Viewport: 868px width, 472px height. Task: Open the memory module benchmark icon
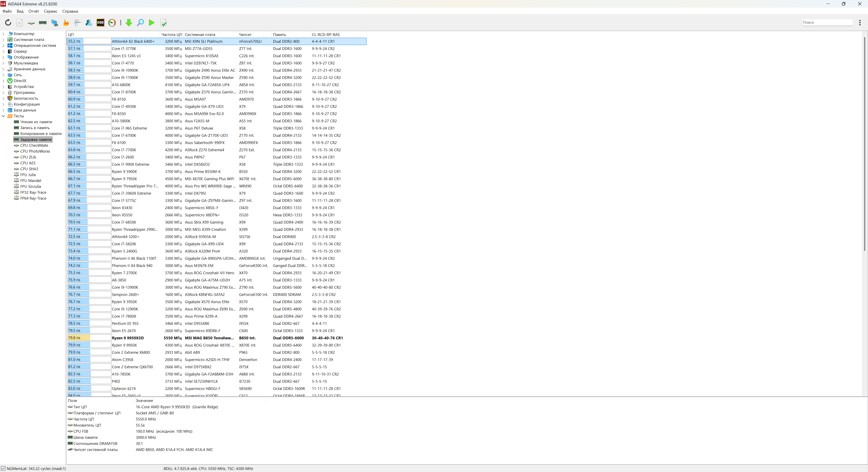click(x=43, y=23)
